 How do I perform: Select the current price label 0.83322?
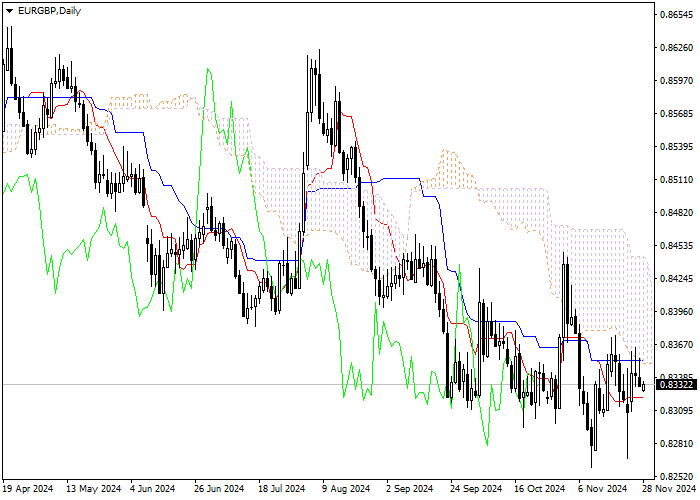click(676, 384)
